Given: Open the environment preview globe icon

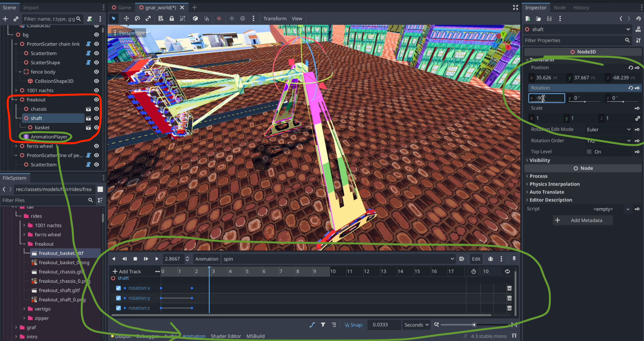Looking at the screenshot, I should tap(243, 19).
